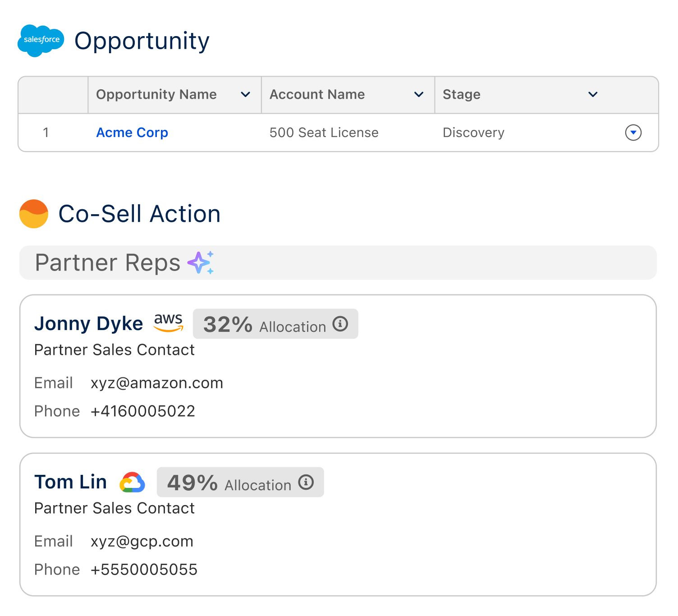Select row number 1 in the table

[46, 133]
